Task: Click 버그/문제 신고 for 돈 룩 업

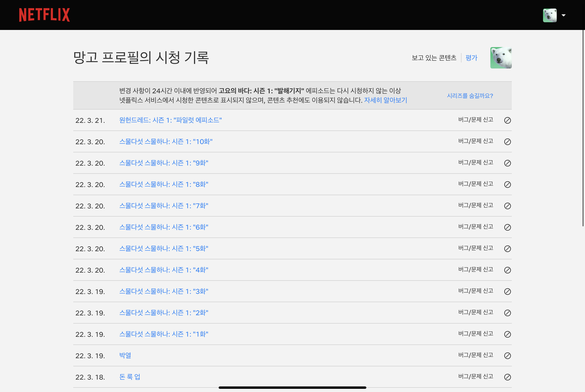Action: 475,376
